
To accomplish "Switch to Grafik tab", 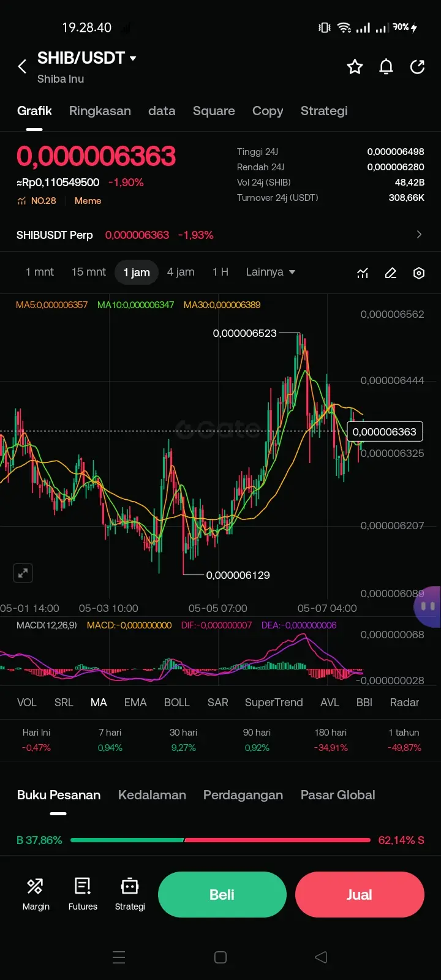I will 34,111.
